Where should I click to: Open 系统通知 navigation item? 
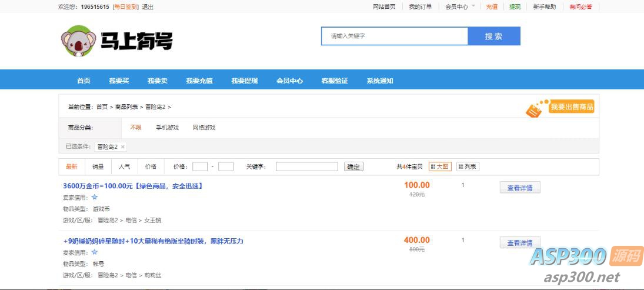tap(380, 81)
